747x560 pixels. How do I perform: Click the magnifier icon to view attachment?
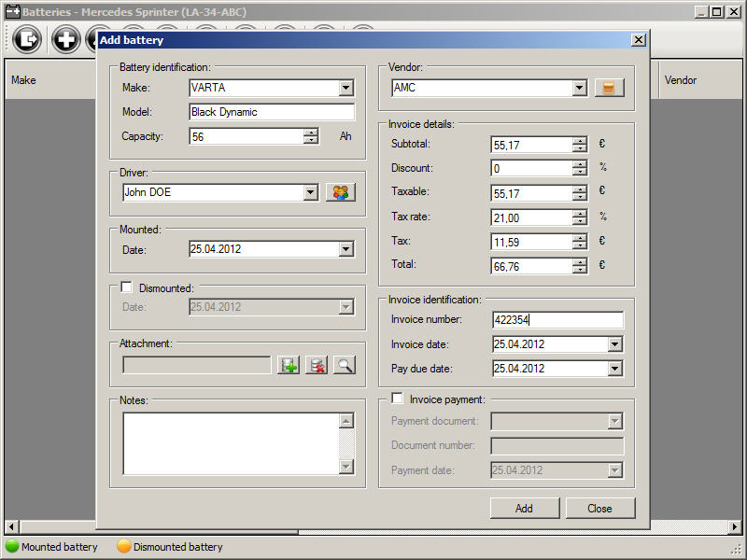tap(344, 365)
